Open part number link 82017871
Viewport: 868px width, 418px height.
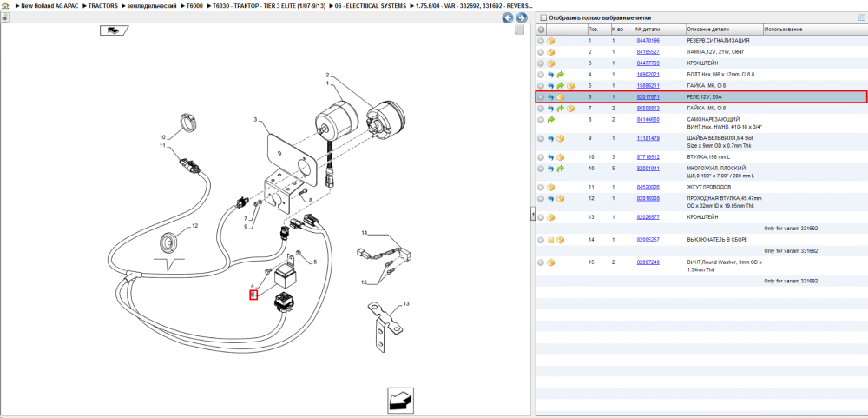coord(648,97)
